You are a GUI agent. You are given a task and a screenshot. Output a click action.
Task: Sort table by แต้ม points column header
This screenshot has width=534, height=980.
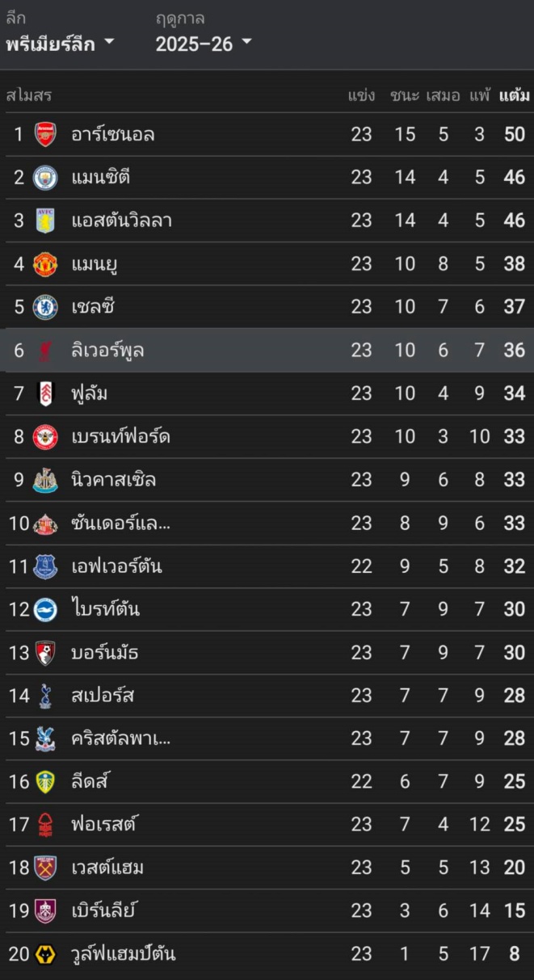tap(514, 95)
